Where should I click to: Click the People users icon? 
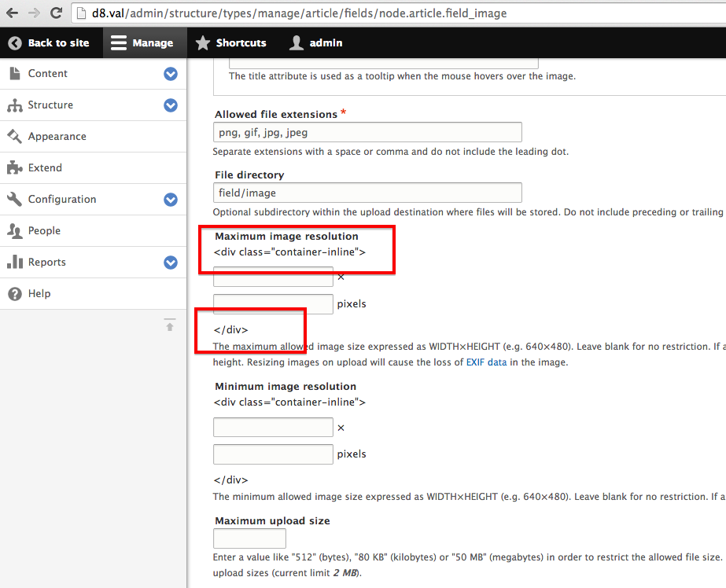click(x=15, y=230)
